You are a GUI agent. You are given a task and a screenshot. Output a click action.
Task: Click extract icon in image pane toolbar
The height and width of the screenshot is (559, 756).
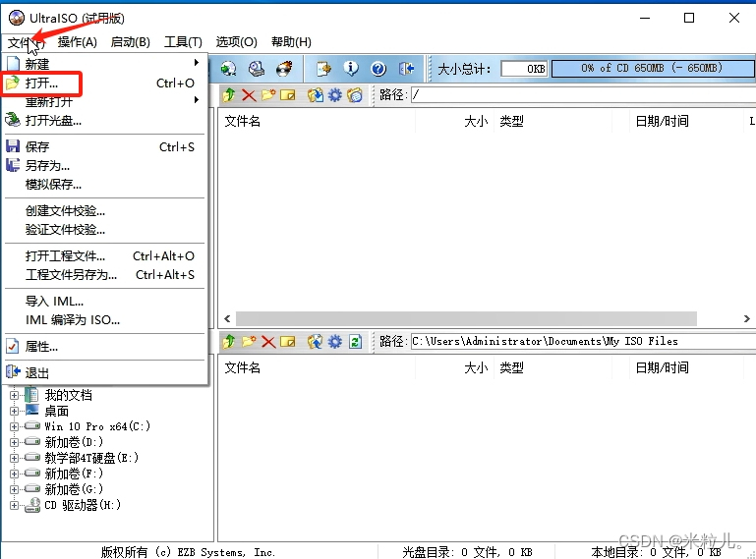316,95
